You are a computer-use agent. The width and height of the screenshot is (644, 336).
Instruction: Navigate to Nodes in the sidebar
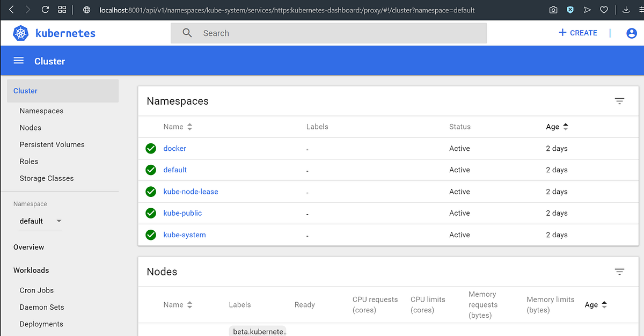click(30, 127)
